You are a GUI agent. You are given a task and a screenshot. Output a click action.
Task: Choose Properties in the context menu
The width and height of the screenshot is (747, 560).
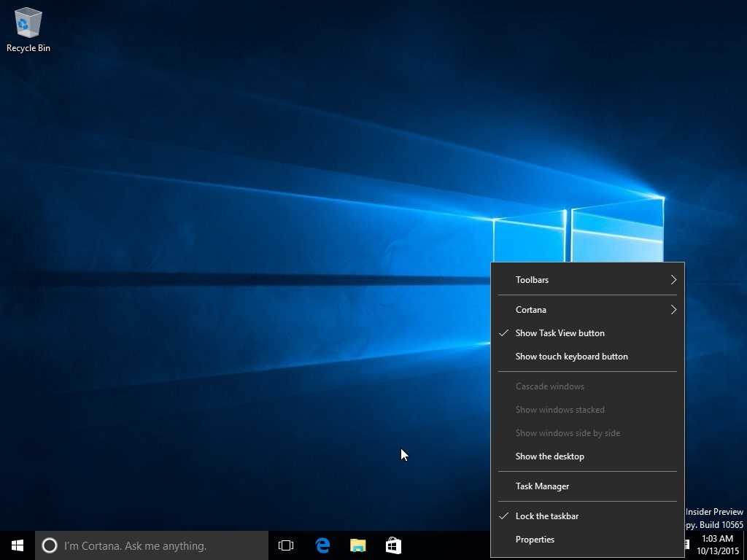coord(535,540)
